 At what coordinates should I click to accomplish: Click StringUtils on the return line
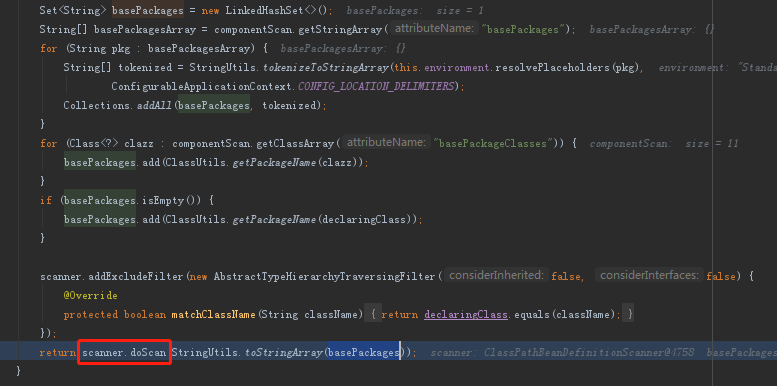point(205,352)
